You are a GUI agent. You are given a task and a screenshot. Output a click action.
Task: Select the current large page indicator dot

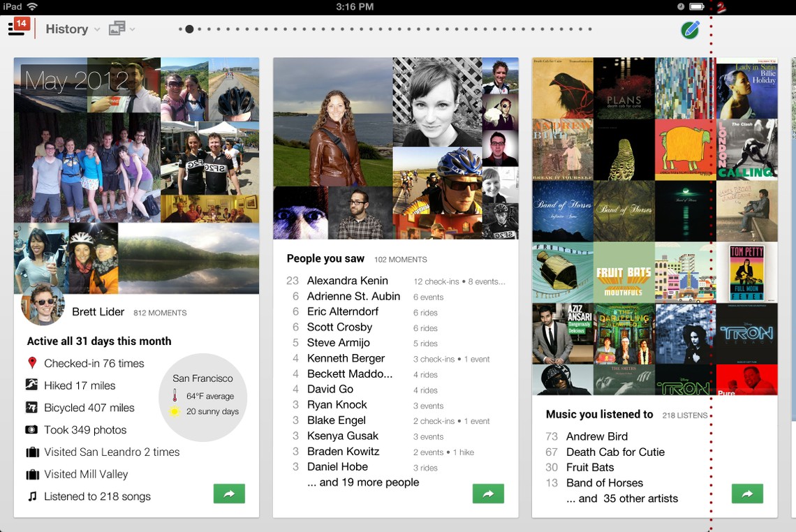point(189,29)
